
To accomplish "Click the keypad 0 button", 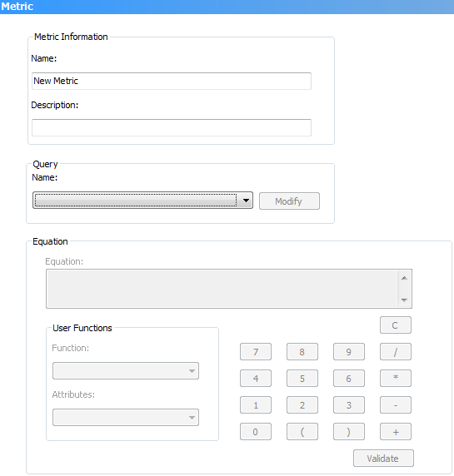I will tap(256, 432).
